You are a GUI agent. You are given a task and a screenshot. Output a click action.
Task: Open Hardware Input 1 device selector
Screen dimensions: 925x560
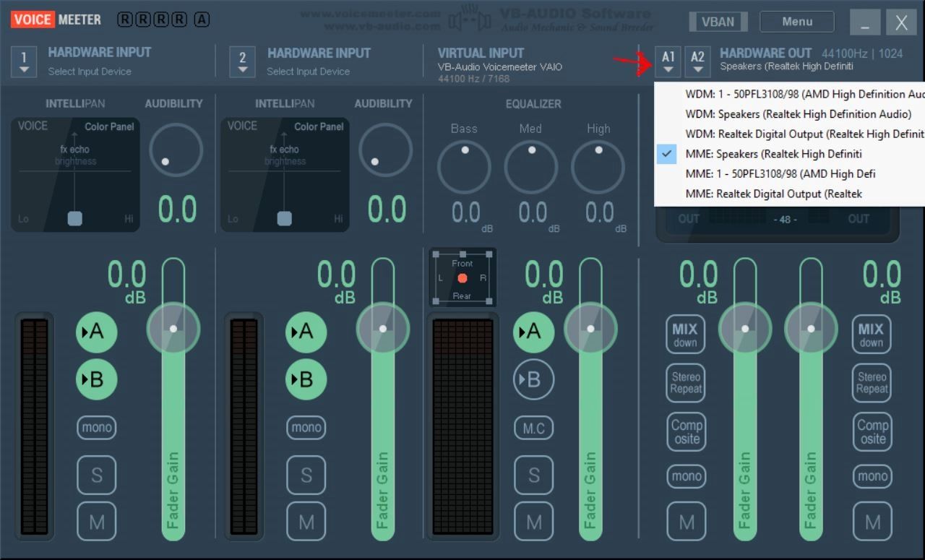[24, 61]
